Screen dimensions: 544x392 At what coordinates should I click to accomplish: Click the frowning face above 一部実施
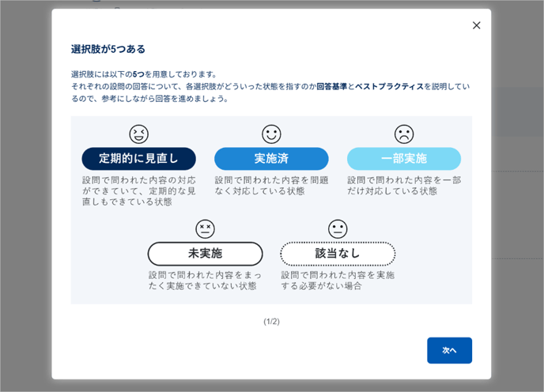(x=404, y=134)
